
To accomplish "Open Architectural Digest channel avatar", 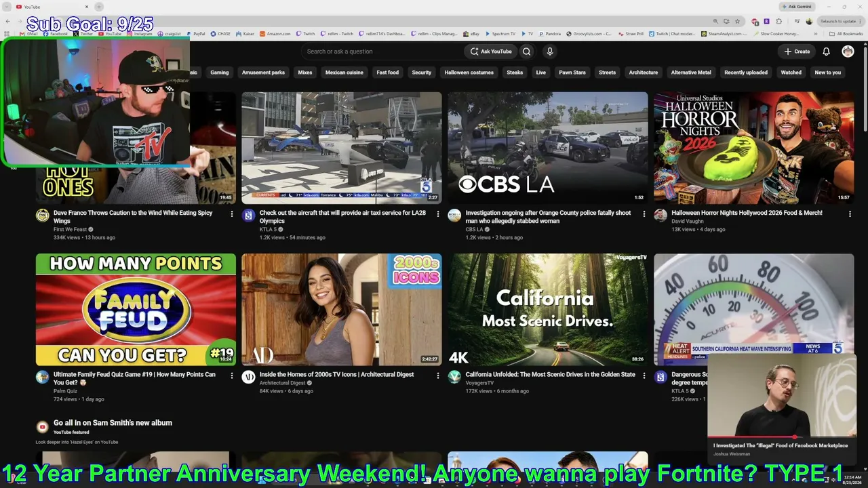I will [248, 377].
